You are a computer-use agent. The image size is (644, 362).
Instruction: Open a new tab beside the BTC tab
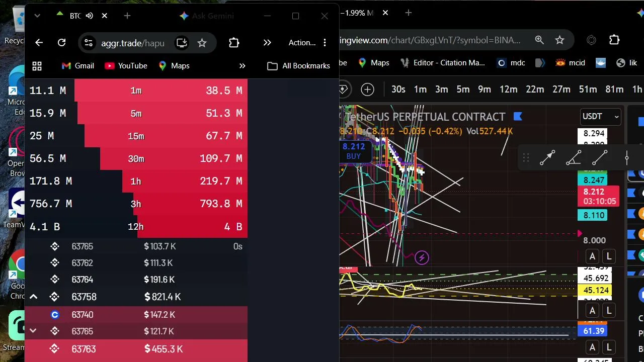(127, 16)
